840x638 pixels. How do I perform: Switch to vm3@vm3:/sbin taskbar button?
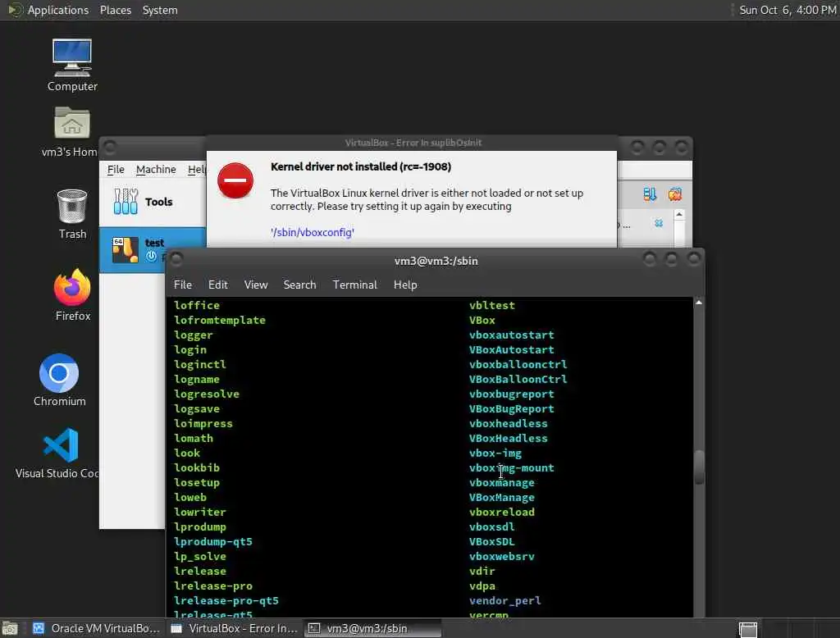pos(372,628)
